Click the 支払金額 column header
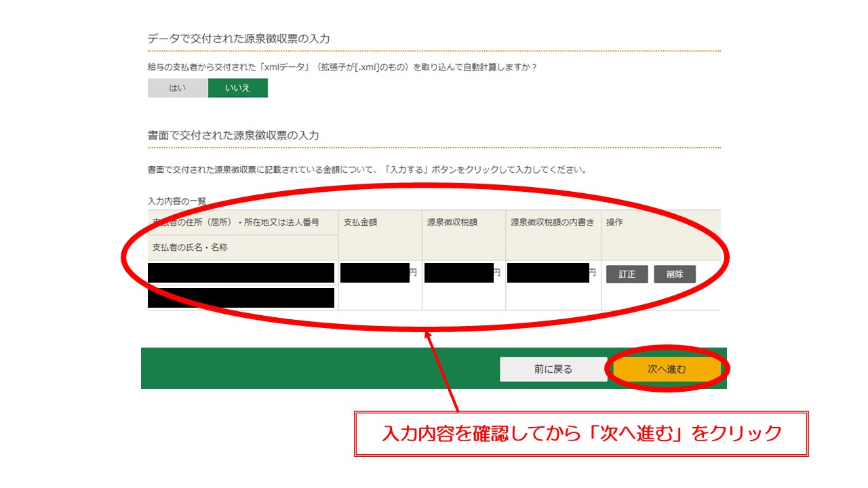 [380, 235]
